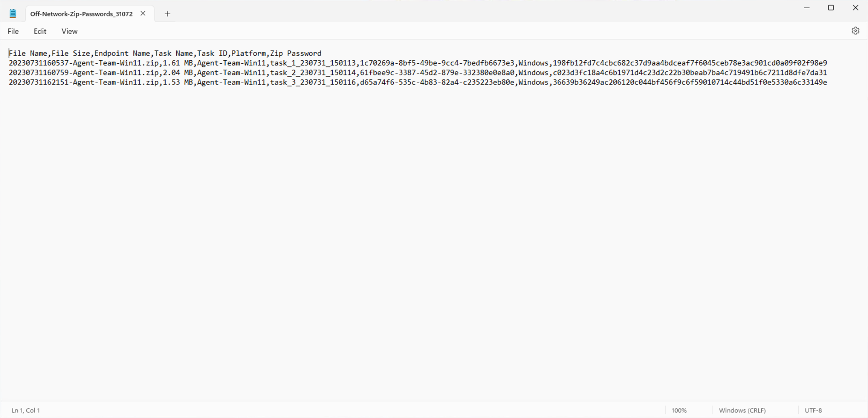Screen dimensions: 868x418
Task: Click the Ln 1, Col 1 status indicator
Action: [x=26, y=410]
